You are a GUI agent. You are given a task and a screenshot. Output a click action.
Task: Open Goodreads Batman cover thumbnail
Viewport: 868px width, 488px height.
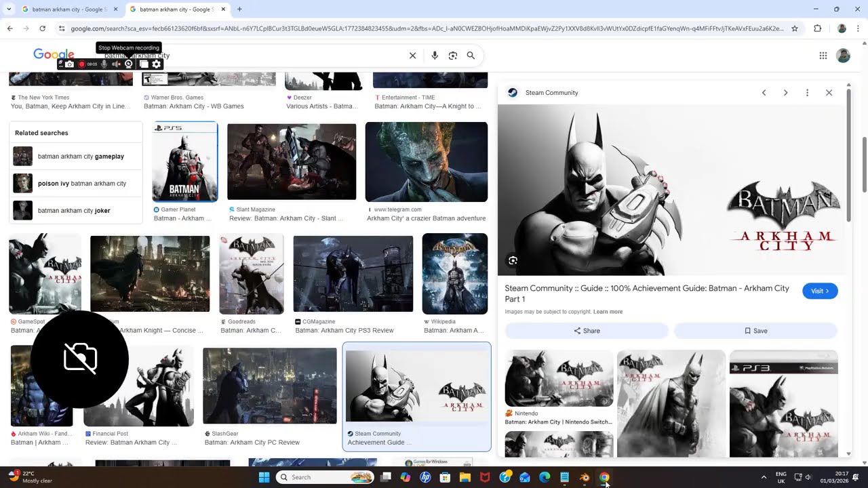pyautogui.click(x=252, y=274)
